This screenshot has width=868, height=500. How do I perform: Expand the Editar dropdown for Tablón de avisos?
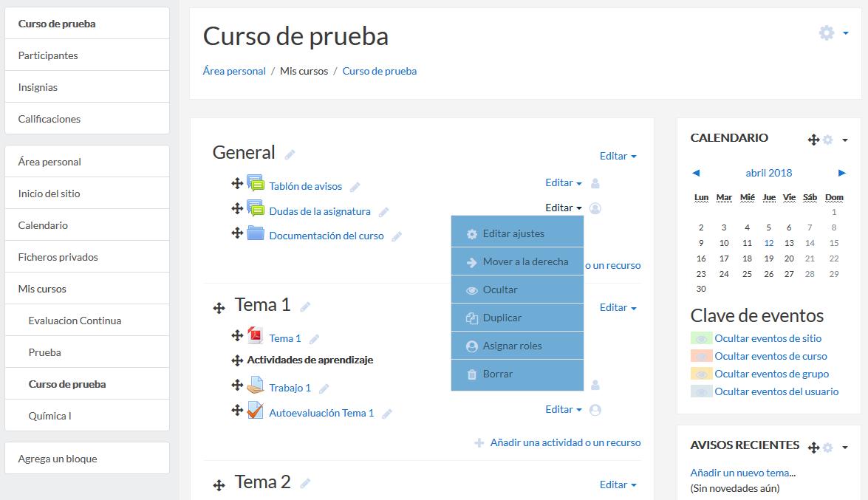tap(564, 182)
